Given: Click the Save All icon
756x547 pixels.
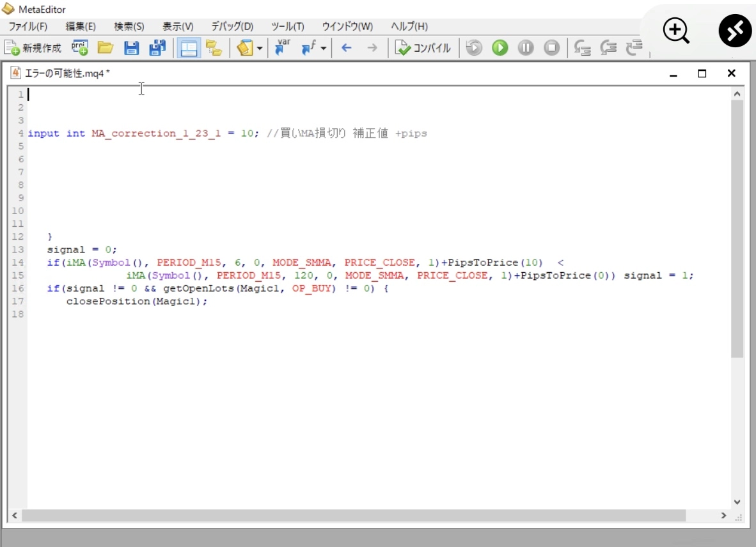Looking at the screenshot, I should tap(157, 48).
